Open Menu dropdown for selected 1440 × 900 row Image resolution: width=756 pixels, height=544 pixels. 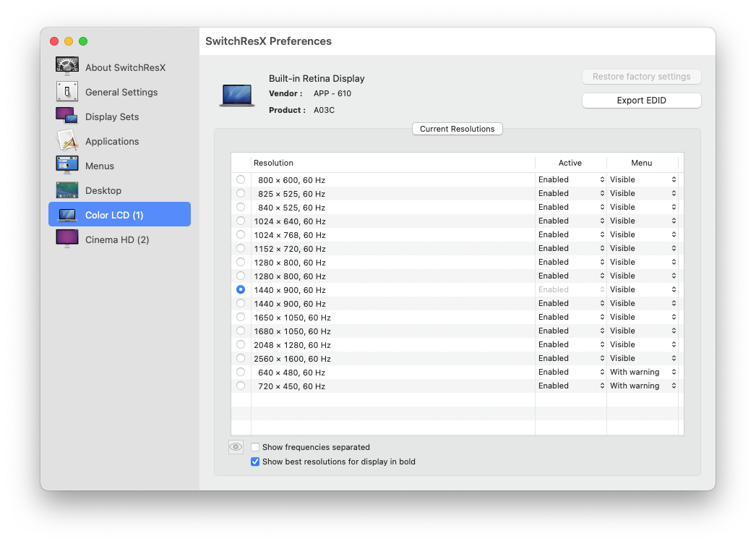coord(643,289)
